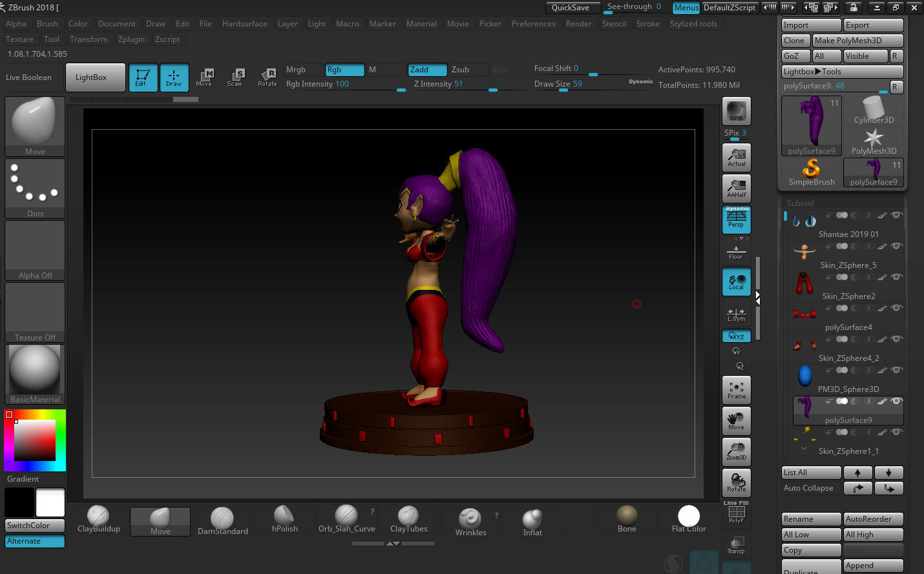The image size is (924, 574).
Task: Select the Orb_Slah_Curve brush
Action: click(346, 520)
